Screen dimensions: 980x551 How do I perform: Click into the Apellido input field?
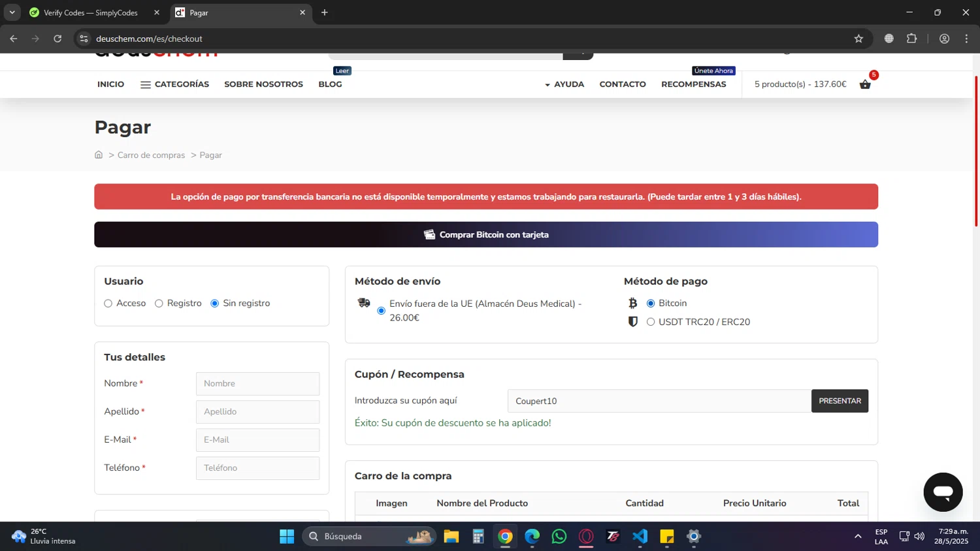coord(257,412)
